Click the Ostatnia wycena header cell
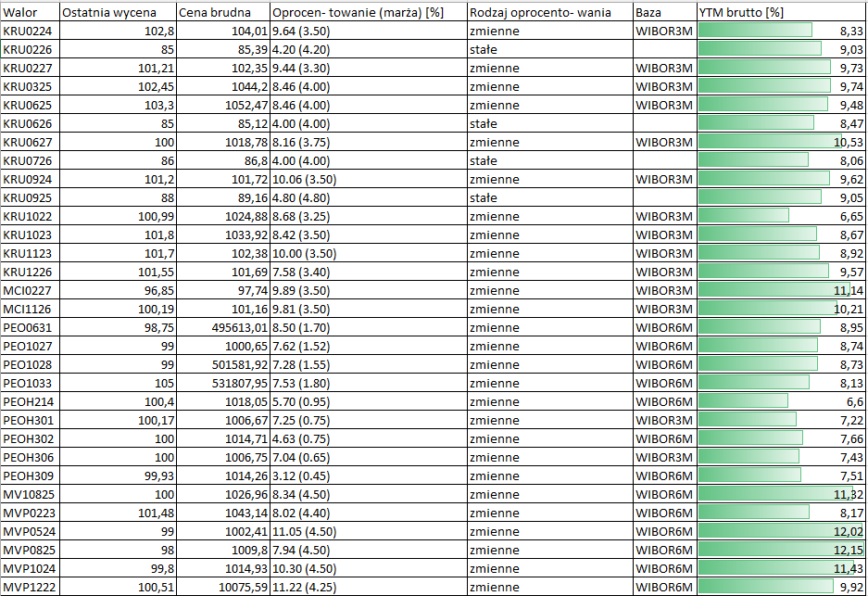Screen dimensions: 868x596 coord(118,12)
